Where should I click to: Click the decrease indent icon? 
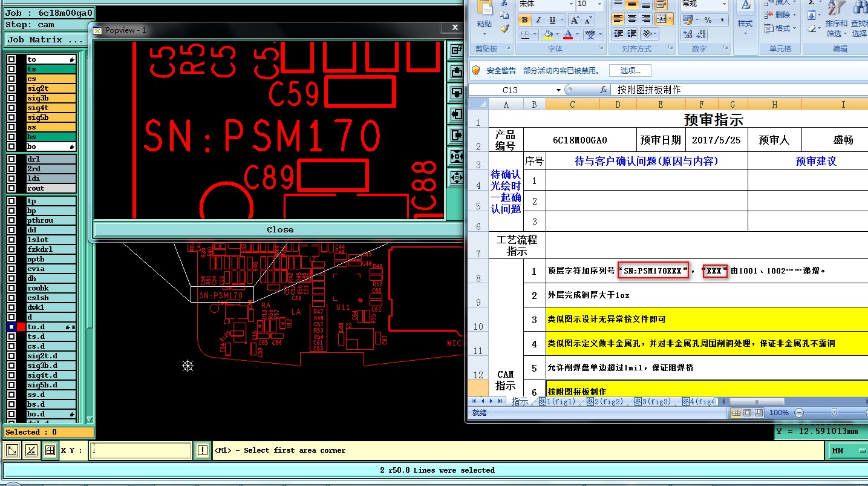click(x=618, y=33)
